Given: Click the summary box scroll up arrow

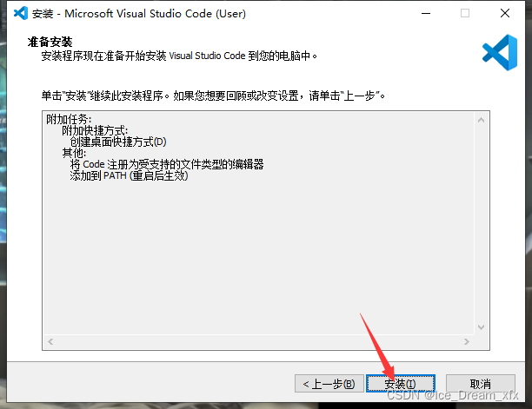Looking at the screenshot, I should pos(481,120).
